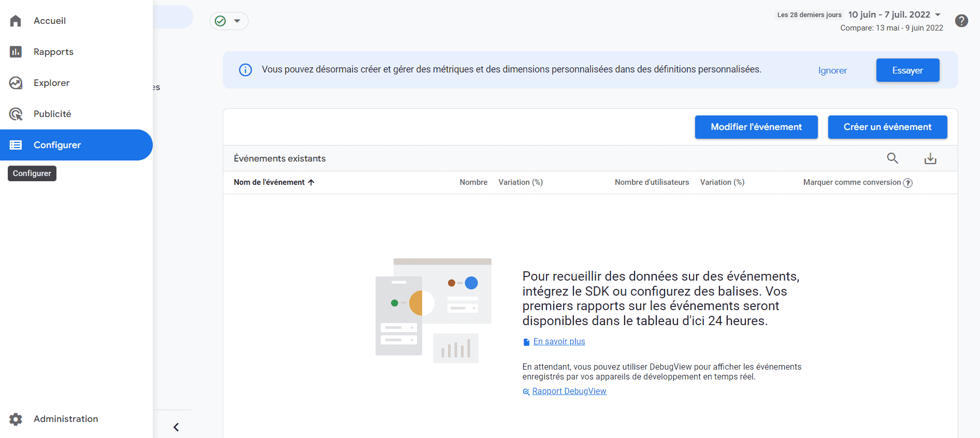Image resolution: width=980 pixels, height=438 pixels.
Task: Open the Rapport DebugView link
Action: pyautogui.click(x=569, y=391)
